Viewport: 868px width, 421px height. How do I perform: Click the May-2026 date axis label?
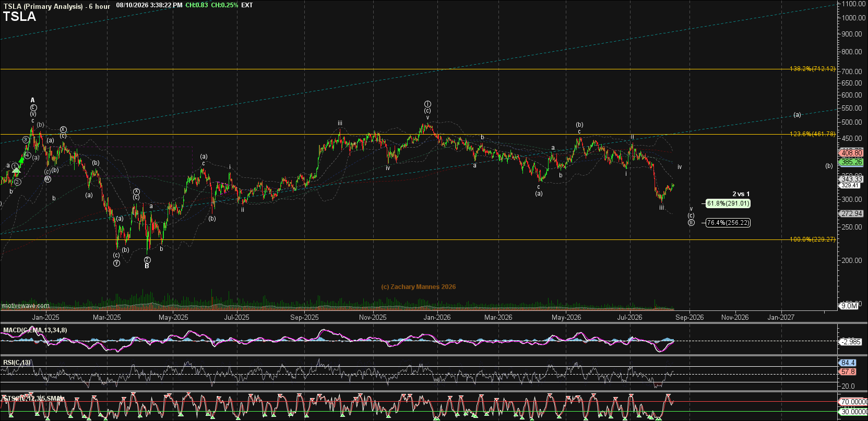point(566,317)
